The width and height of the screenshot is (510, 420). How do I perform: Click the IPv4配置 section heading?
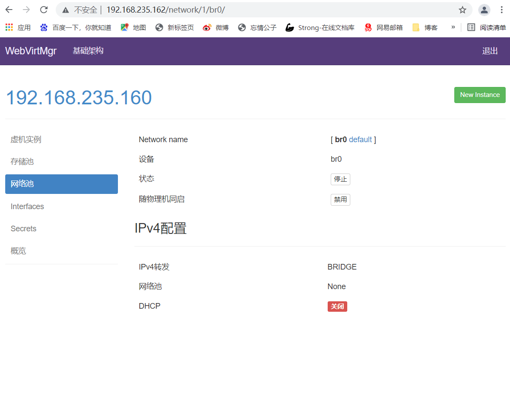tap(160, 228)
